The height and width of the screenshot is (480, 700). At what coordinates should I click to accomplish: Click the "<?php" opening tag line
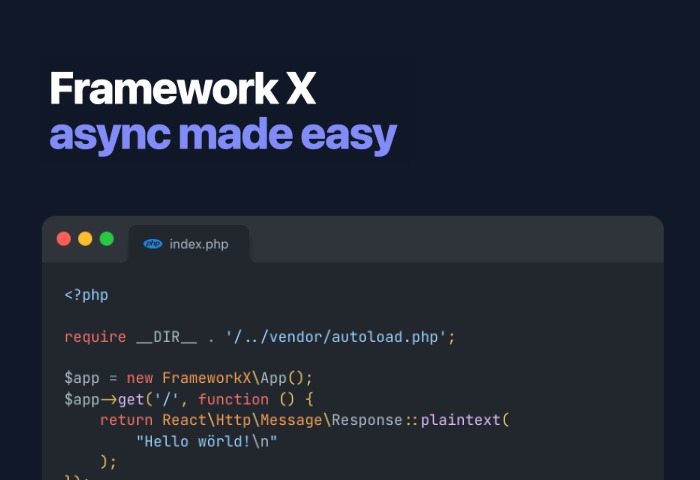tap(87, 295)
